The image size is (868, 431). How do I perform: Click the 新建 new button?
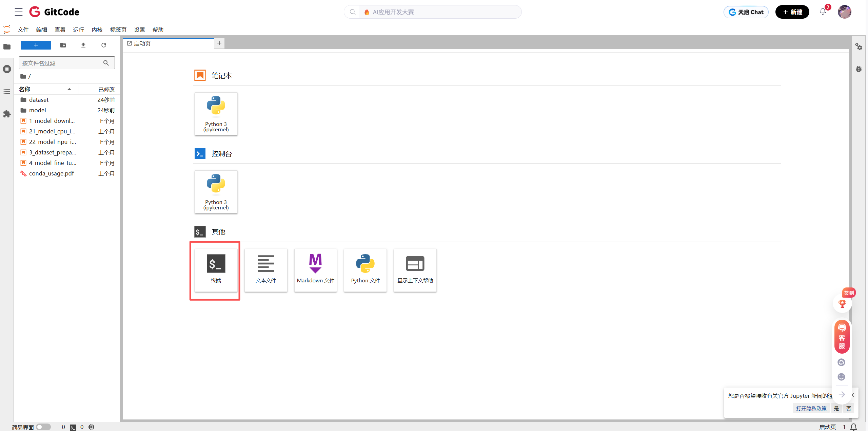pyautogui.click(x=792, y=12)
